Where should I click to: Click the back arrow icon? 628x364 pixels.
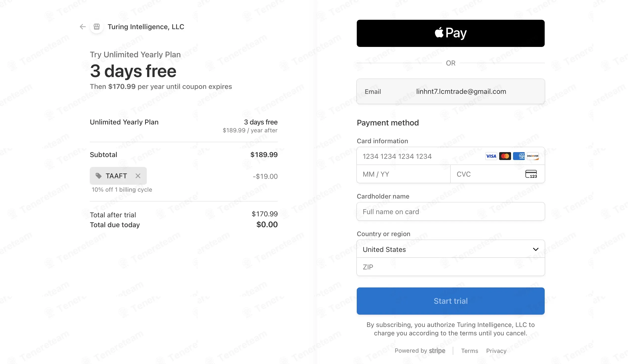[x=83, y=27]
